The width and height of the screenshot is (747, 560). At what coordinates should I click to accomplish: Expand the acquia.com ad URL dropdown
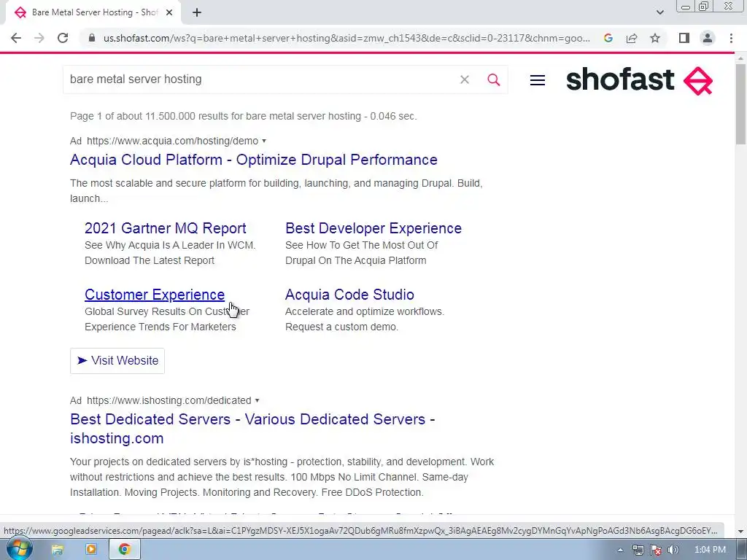tap(264, 141)
